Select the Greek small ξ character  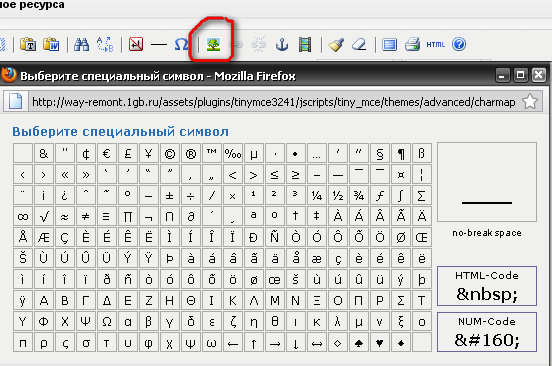click(401, 321)
